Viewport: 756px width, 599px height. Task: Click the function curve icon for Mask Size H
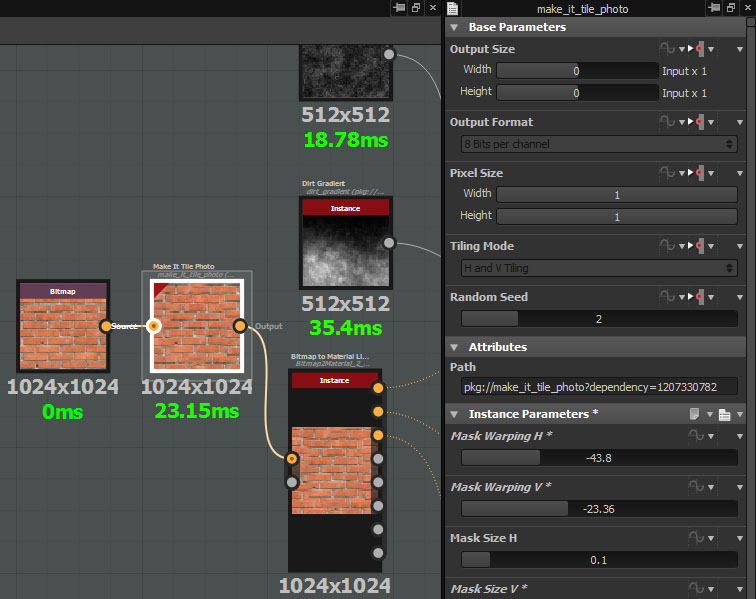tap(696, 538)
